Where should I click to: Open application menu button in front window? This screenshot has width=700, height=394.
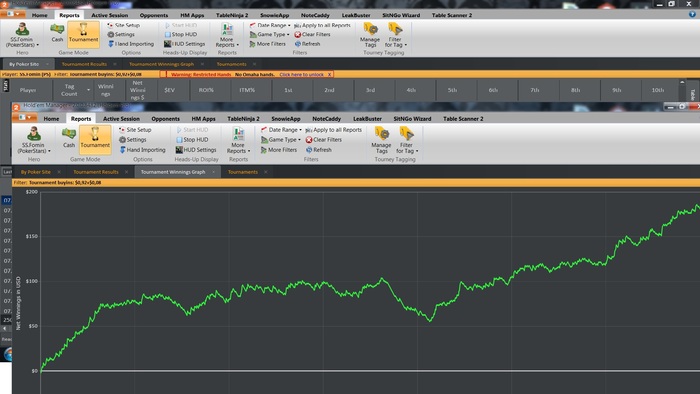[x=25, y=117]
